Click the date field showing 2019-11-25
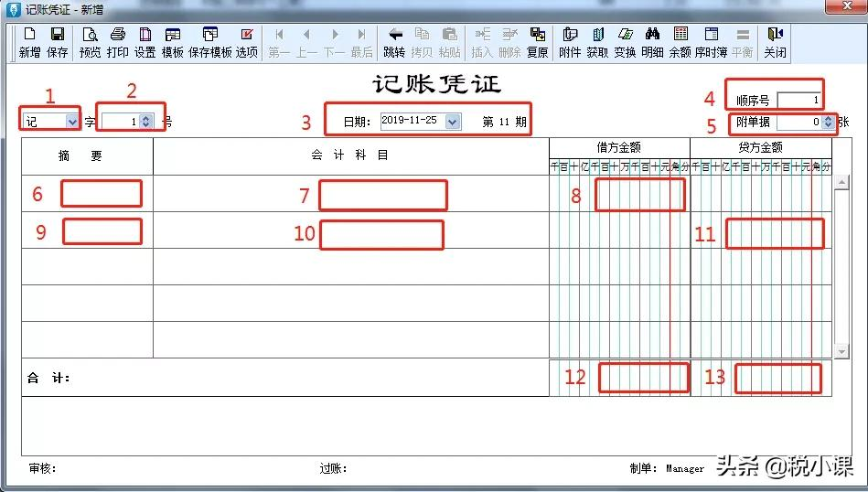The image size is (868, 492). click(413, 122)
